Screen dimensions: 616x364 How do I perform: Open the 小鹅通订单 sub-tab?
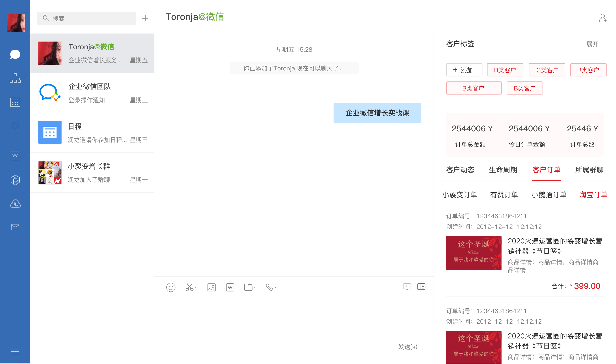[549, 195]
